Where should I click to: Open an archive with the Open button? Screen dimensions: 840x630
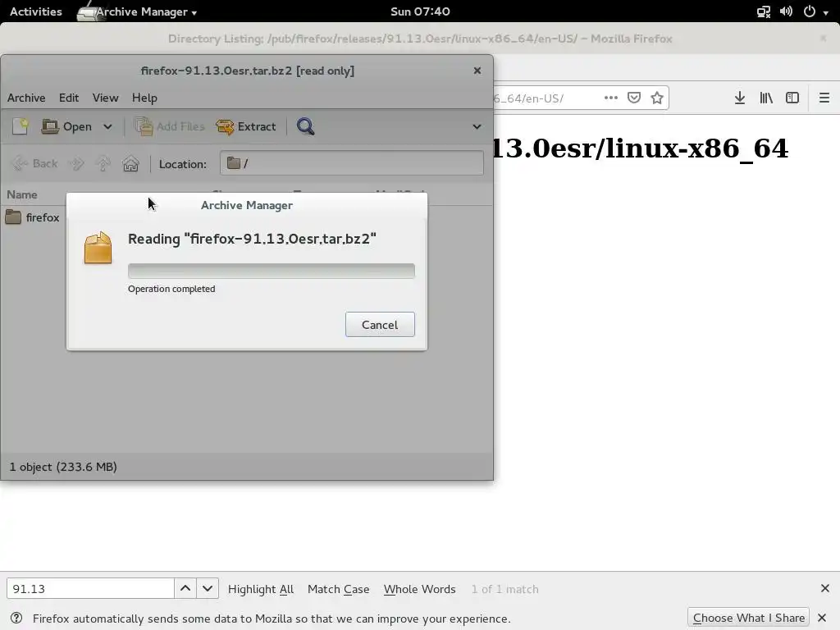coord(67,126)
